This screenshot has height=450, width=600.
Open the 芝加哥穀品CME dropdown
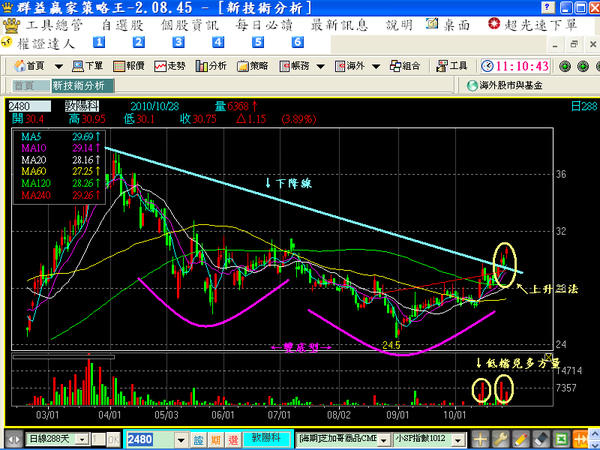[x=385, y=440]
